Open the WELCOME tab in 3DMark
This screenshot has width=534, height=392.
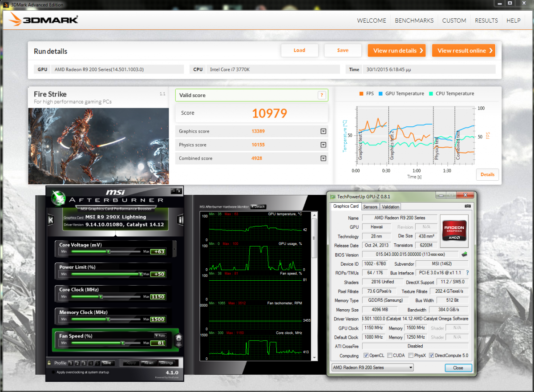click(x=372, y=20)
